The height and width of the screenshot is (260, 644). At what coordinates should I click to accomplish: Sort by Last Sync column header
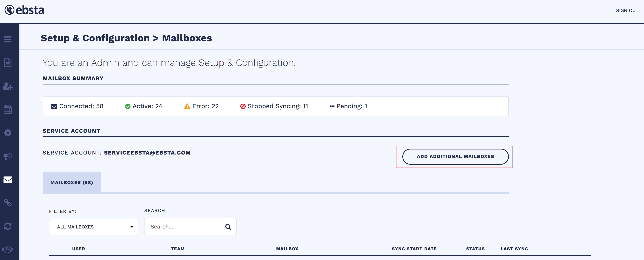(x=514, y=249)
